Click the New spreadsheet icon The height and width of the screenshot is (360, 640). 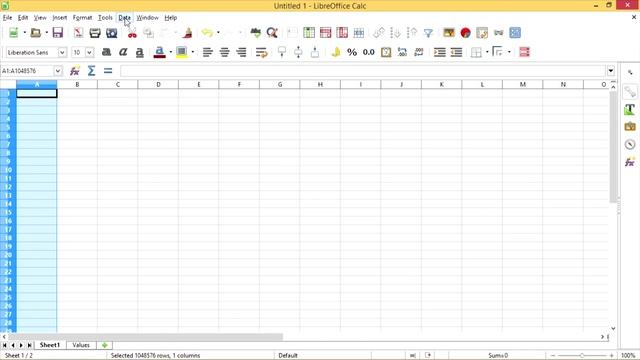tap(13, 33)
